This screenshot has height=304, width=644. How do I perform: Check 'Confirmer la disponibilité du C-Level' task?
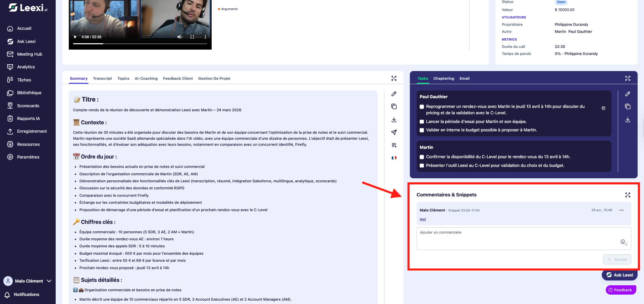tap(422, 157)
